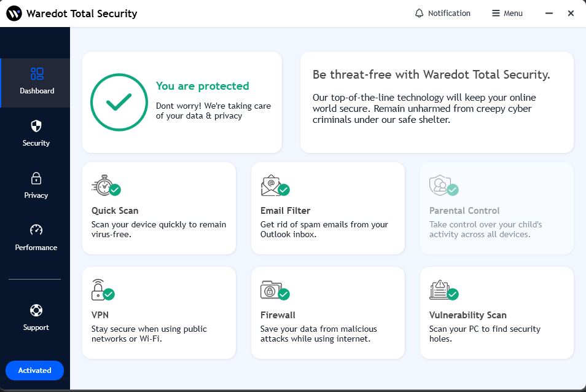Select the Quick Scan title
The height and width of the screenshot is (392, 586).
pos(115,211)
